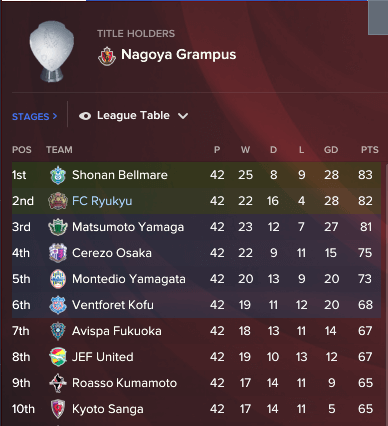Click the Avispa Fukuoka badge icon
Image resolution: width=388 pixels, height=426 pixels.
58,331
